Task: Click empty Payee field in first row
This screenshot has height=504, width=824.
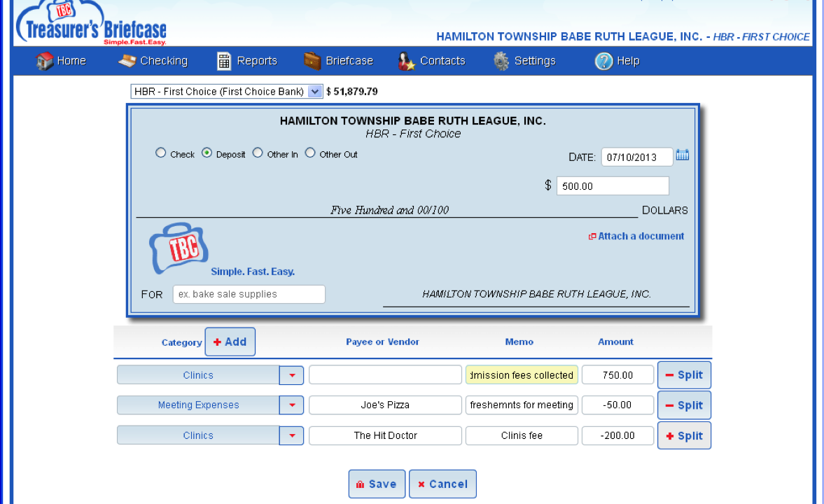Action: 385,375
